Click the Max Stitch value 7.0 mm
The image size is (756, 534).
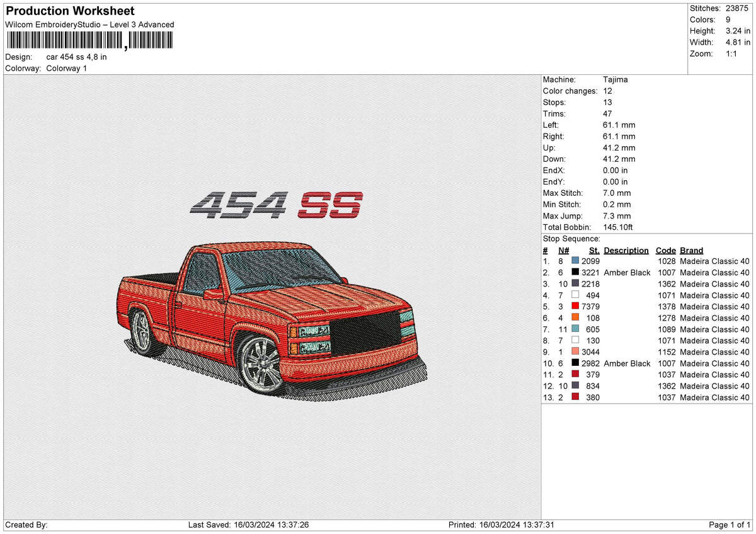617,193
